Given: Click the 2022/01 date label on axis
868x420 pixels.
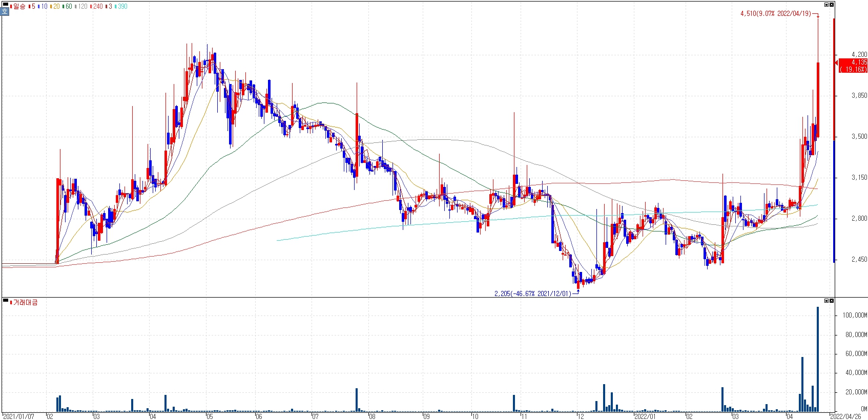Looking at the screenshot, I should (x=645, y=416).
